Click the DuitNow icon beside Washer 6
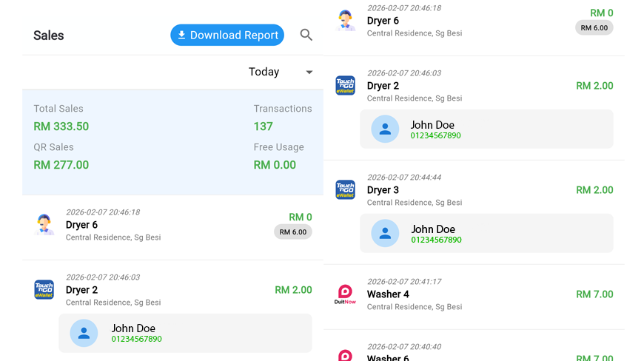 pyautogui.click(x=345, y=356)
